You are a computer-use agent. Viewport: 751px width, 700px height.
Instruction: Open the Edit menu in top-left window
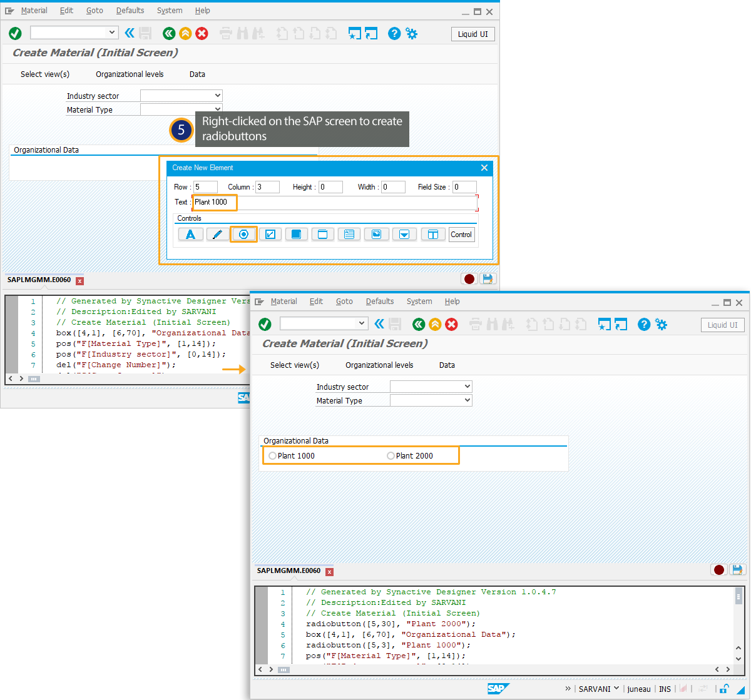(x=67, y=11)
